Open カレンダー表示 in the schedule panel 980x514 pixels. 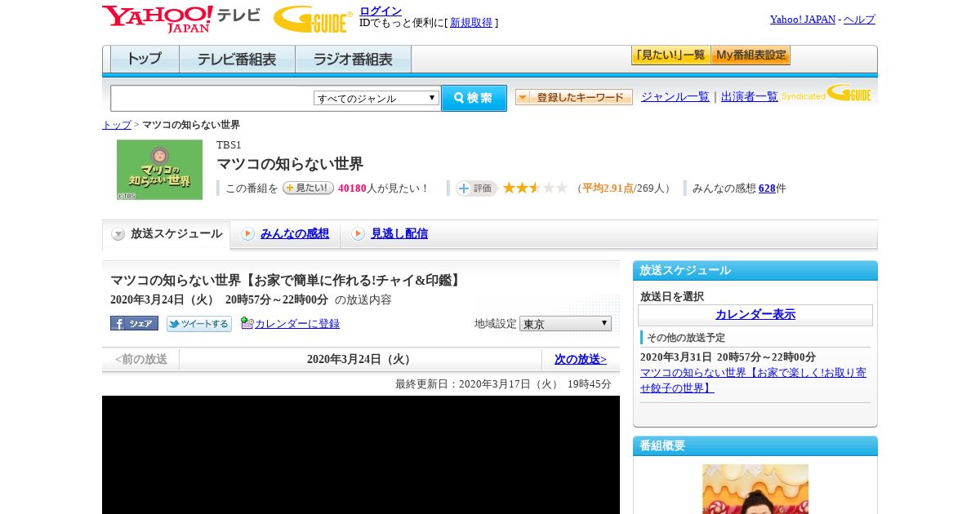[x=755, y=314]
